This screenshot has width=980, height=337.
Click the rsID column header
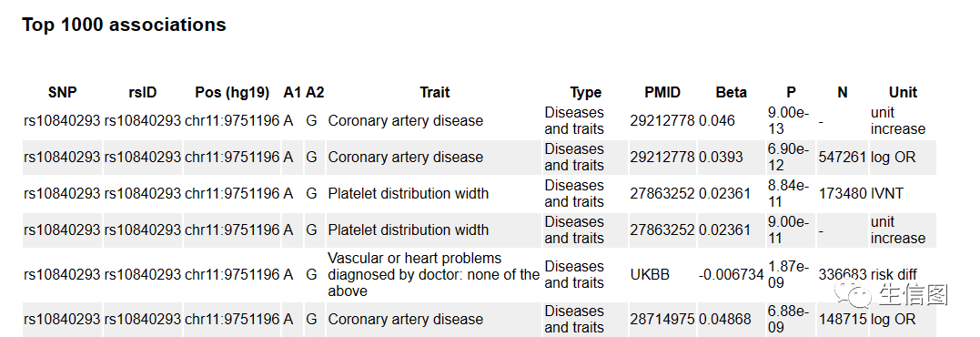(143, 93)
